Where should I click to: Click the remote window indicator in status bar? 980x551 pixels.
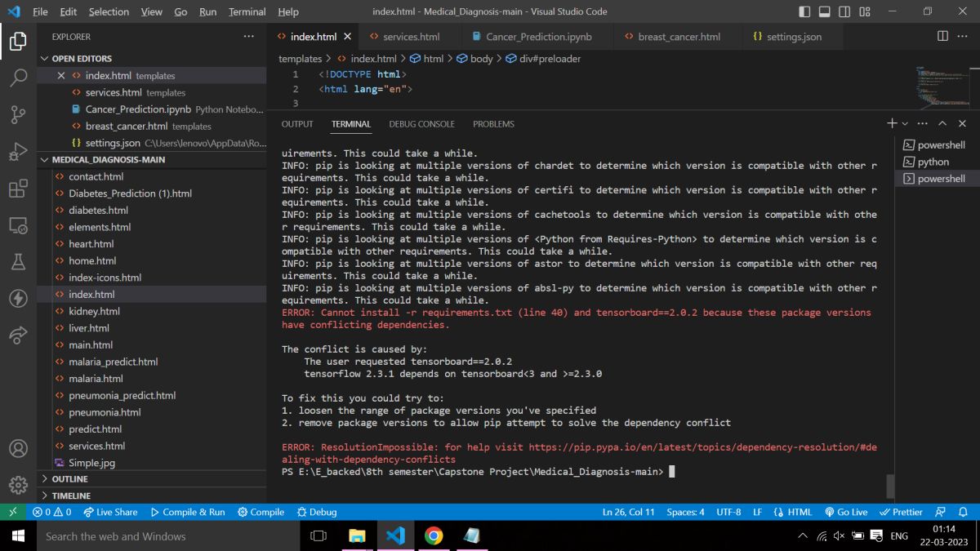tap(13, 512)
